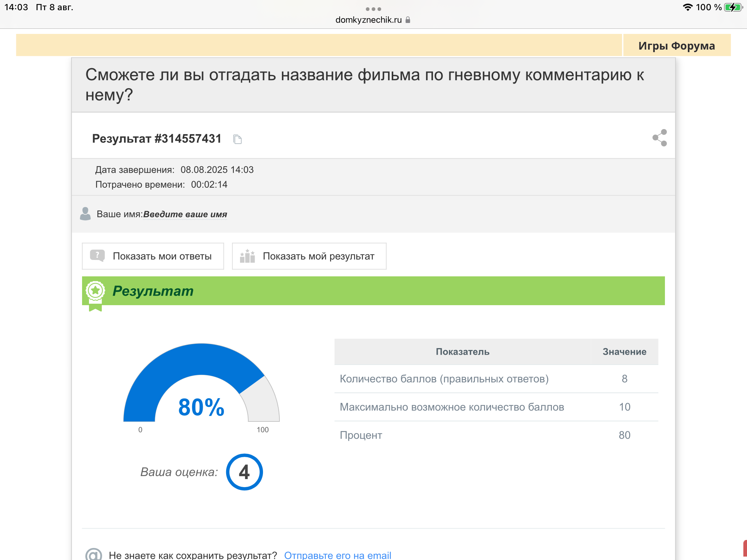Click Максимально возможное количество баллов row

[496, 407]
